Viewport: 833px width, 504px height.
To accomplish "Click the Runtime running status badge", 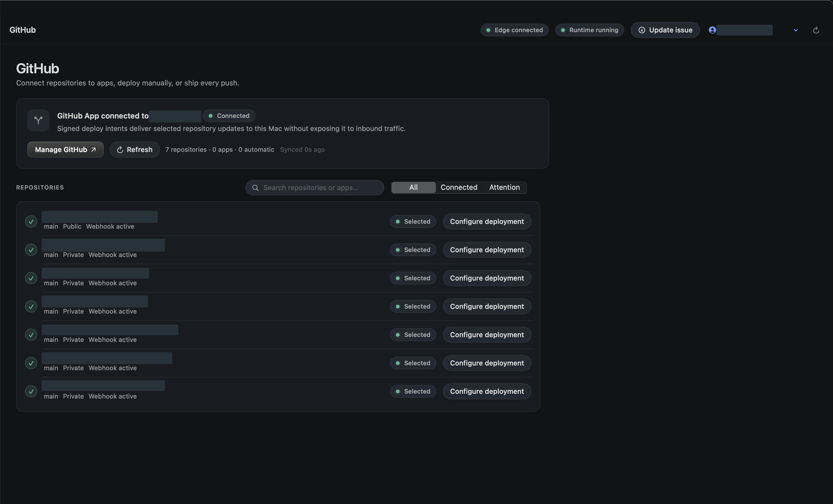I will point(589,30).
